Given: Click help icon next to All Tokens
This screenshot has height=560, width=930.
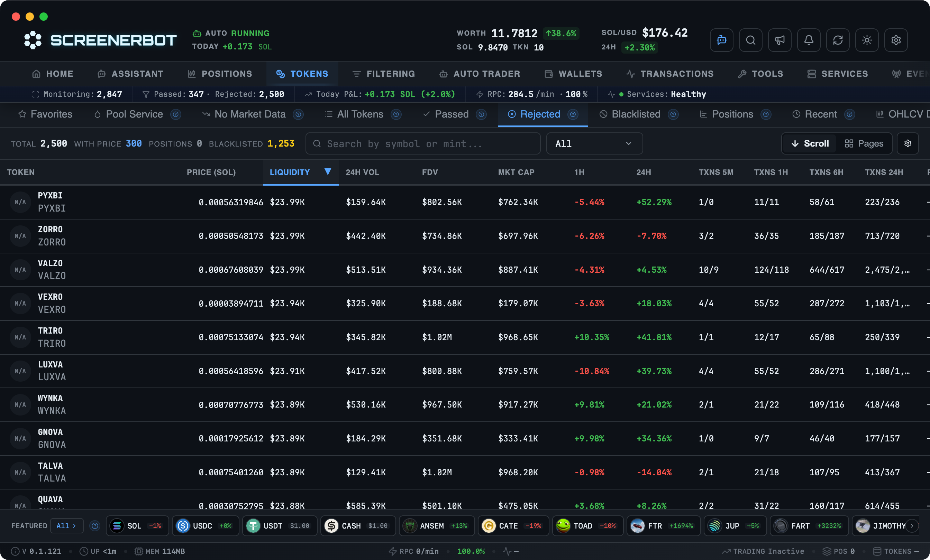Looking at the screenshot, I should pos(396,114).
